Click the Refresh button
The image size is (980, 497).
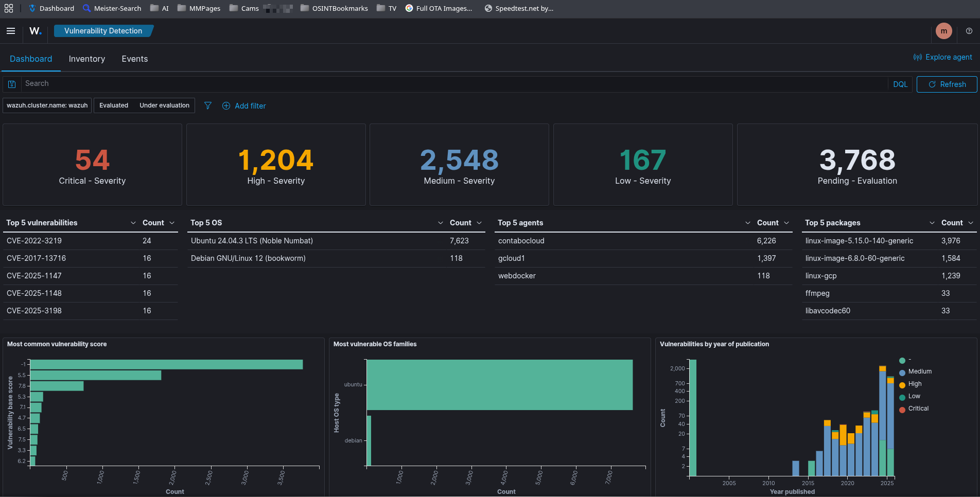pos(947,84)
